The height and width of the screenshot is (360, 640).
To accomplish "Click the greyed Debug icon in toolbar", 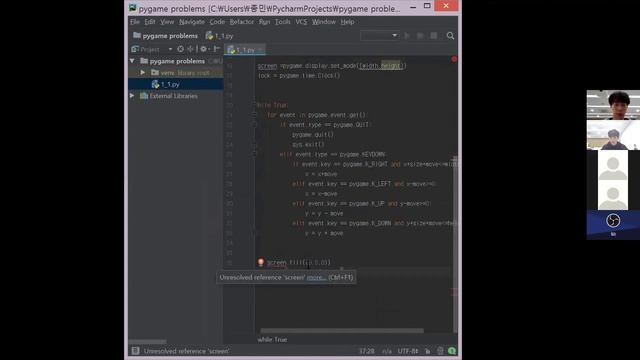I will pos(420,36).
